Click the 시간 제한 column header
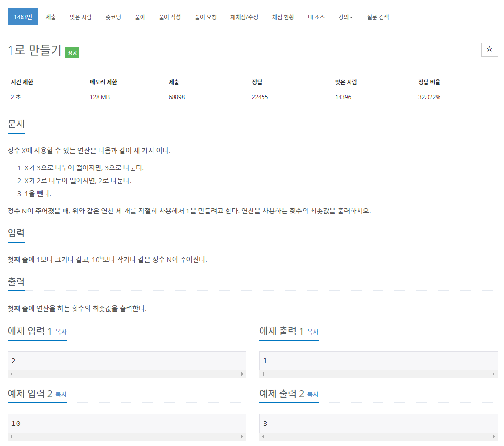The height and width of the screenshot is (446, 504). pyautogui.click(x=22, y=82)
